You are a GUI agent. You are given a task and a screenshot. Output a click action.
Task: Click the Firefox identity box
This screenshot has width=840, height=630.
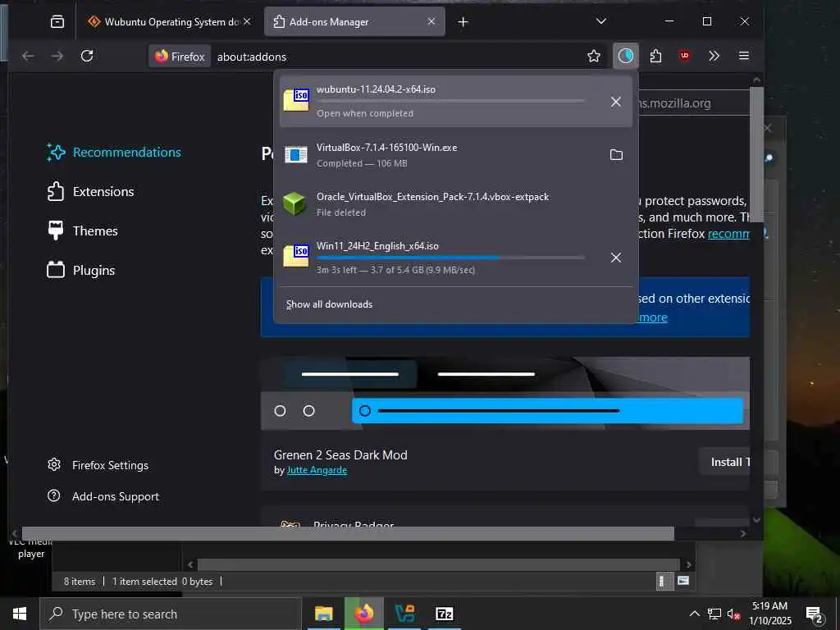coord(180,57)
